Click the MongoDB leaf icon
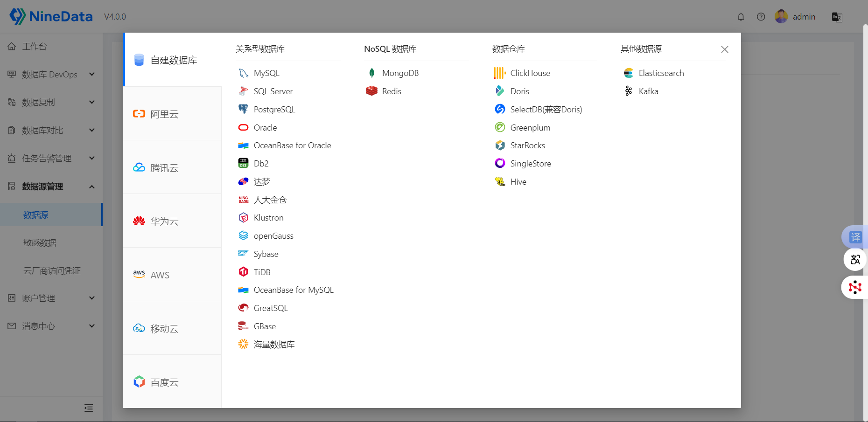868x422 pixels. point(371,73)
